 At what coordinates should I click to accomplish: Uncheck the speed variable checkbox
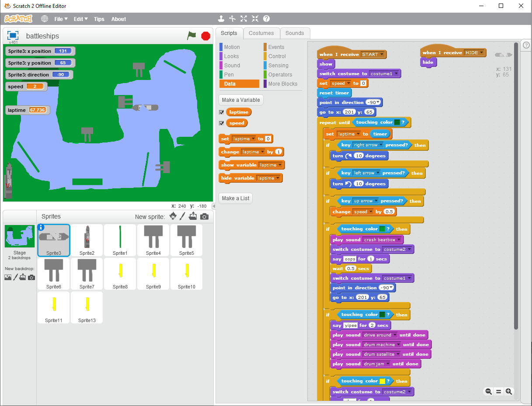pyautogui.click(x=222, y=123)
